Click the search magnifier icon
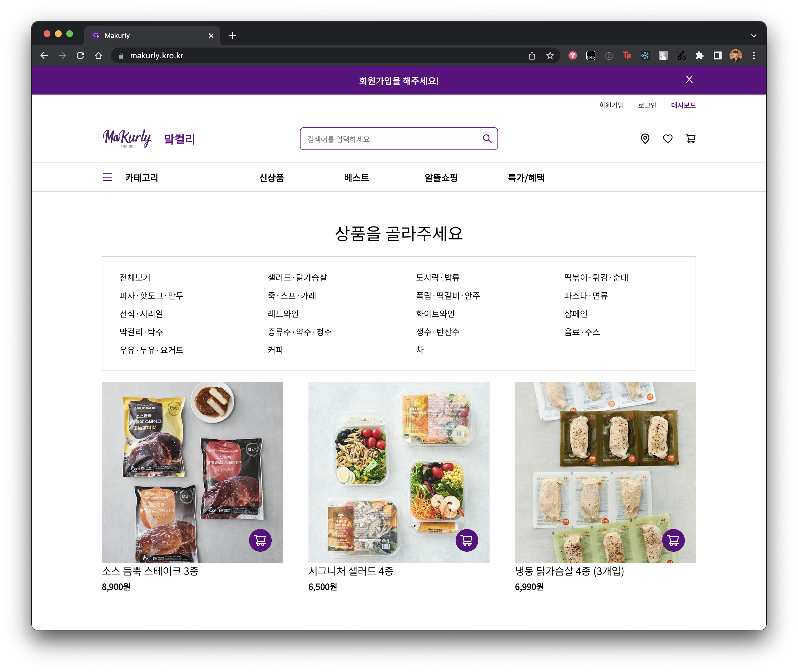Screen dimensions: 798x672 (487, 139)
